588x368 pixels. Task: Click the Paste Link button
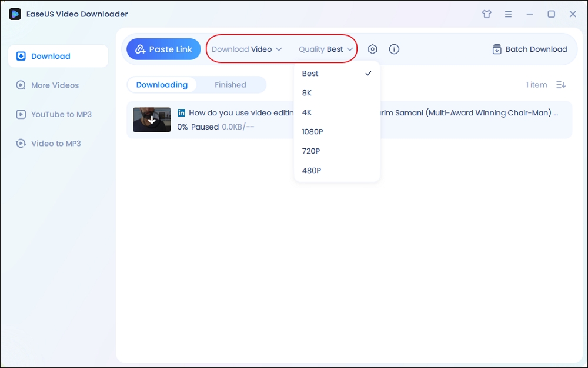163,49
